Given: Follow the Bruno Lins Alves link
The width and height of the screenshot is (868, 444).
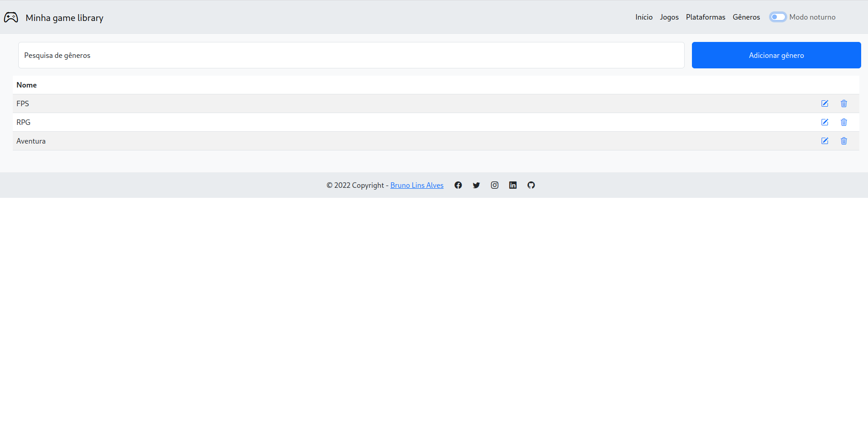Looking at the screenshot, I should (417, 185).
